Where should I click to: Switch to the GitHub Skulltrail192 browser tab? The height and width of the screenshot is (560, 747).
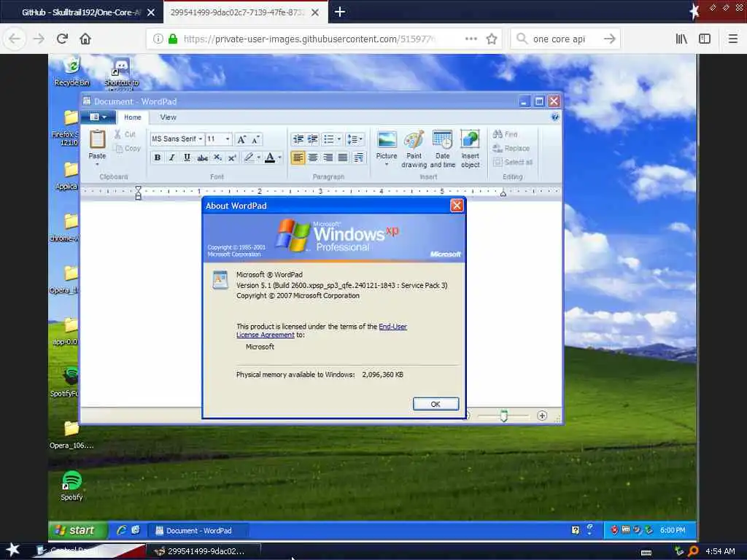[82, 12]
